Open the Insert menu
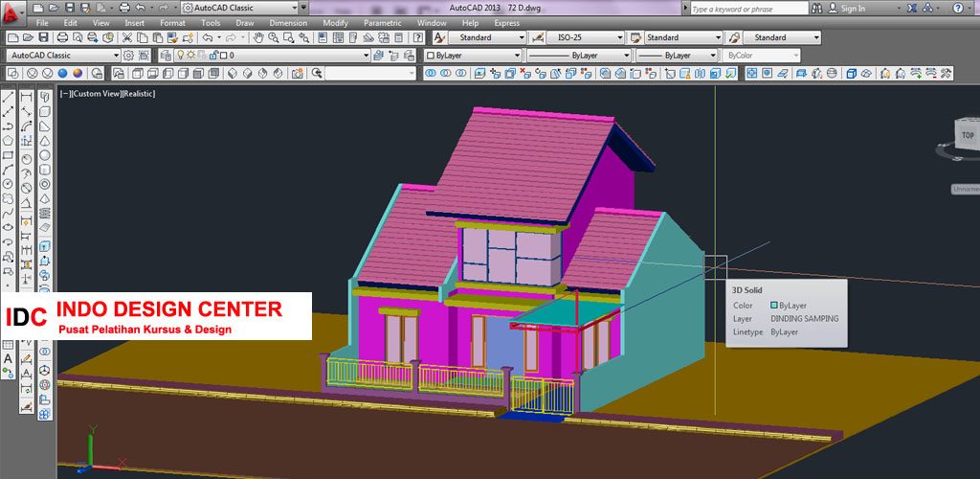This screenshot has height=479, width=980. (134, 23)
